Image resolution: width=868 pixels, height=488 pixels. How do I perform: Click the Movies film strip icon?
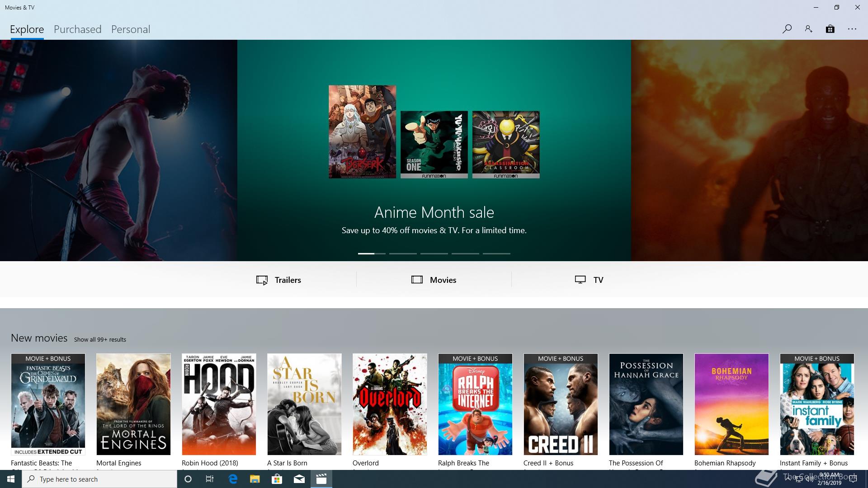click(417, 280)
